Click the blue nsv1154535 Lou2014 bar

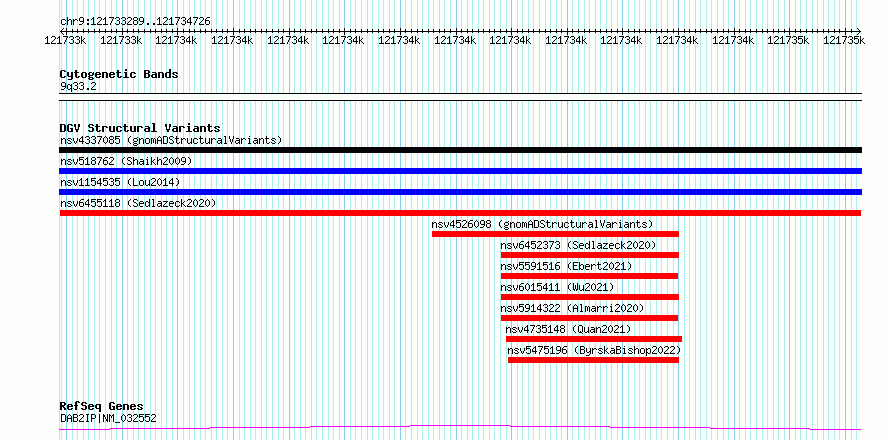pyautogui.click(x=460, y=192)
